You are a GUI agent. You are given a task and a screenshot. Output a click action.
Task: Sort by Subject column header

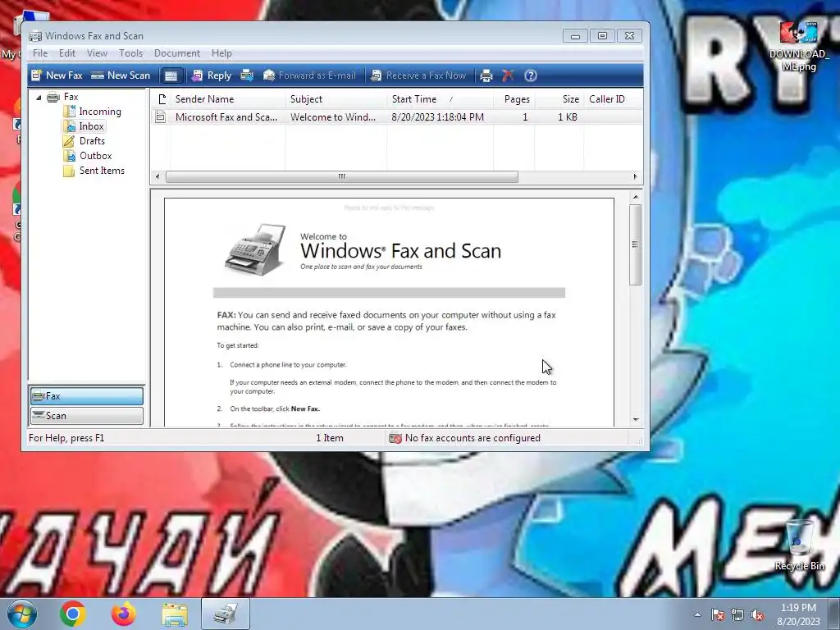(x=336, y=99)
